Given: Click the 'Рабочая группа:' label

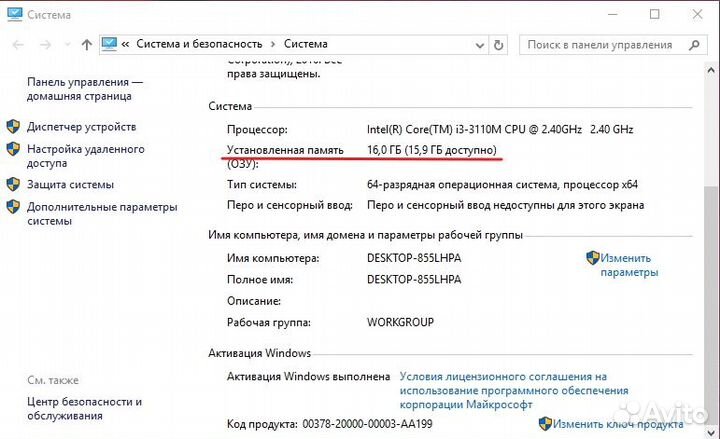Looking at the screenshot, I should click(269, 322).
